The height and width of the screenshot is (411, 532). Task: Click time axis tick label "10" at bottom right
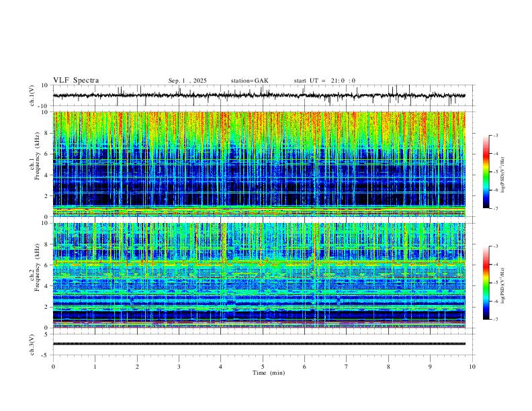(x=472, y=367)
